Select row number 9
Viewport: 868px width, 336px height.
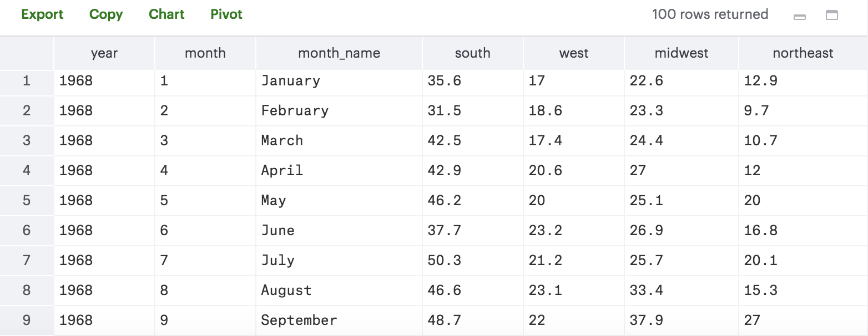[27, 320]
